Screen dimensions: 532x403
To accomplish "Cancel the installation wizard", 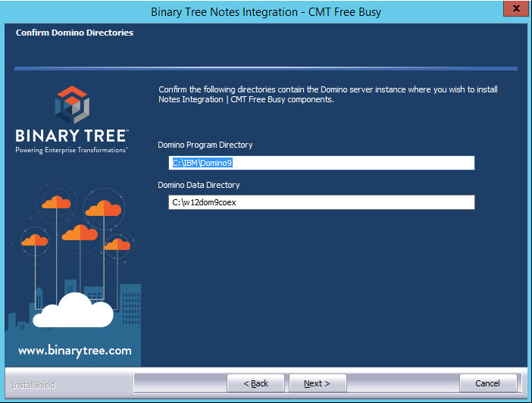I will click(x=488, y=383).
